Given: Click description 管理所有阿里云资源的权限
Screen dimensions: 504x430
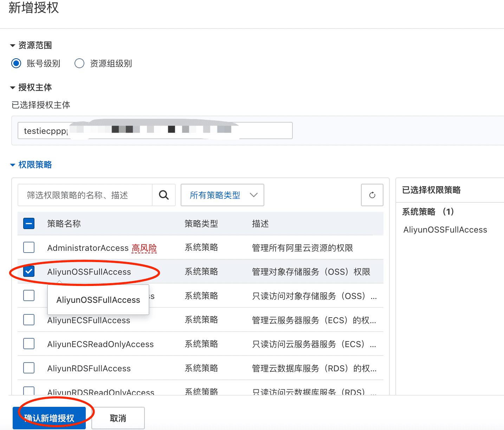Looking at the screenshot, I should click(x=303, y=248).
